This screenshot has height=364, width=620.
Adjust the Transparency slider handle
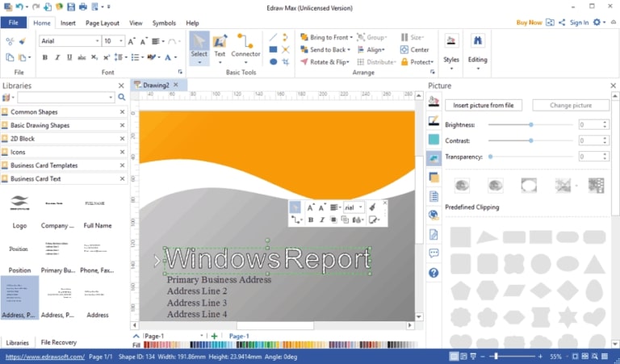pyautogui.click(x=490, y=157)
